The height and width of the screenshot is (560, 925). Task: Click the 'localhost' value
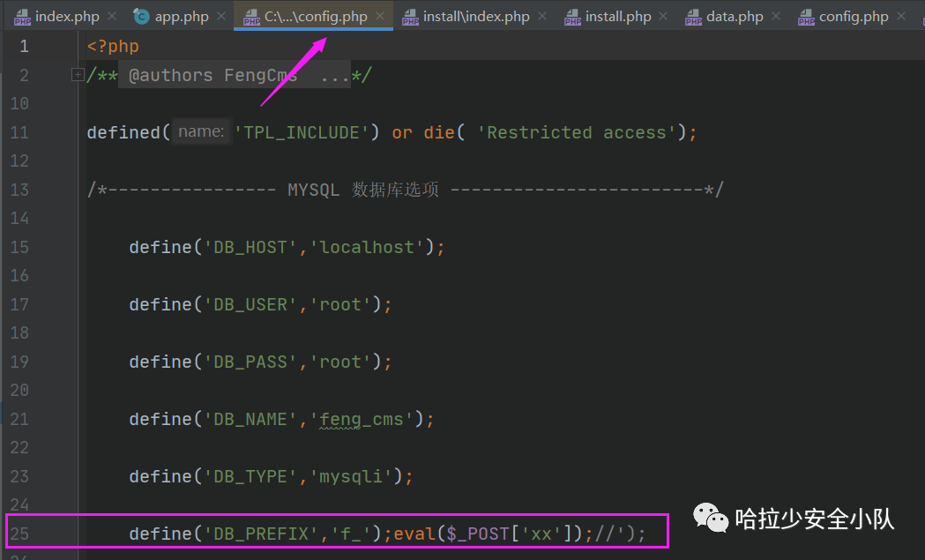coord(367,247)
